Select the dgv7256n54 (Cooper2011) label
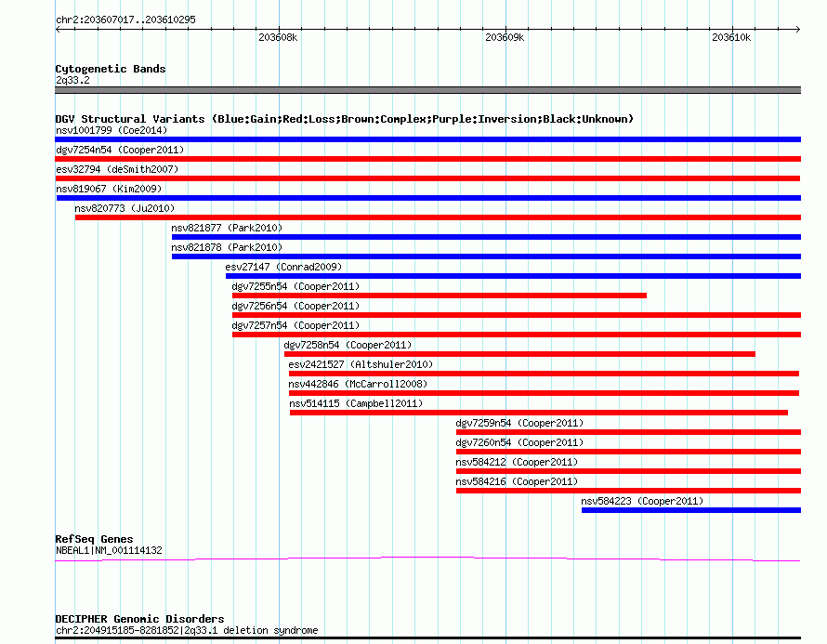The height and width of the screenshot is (644, 827). 295,306
